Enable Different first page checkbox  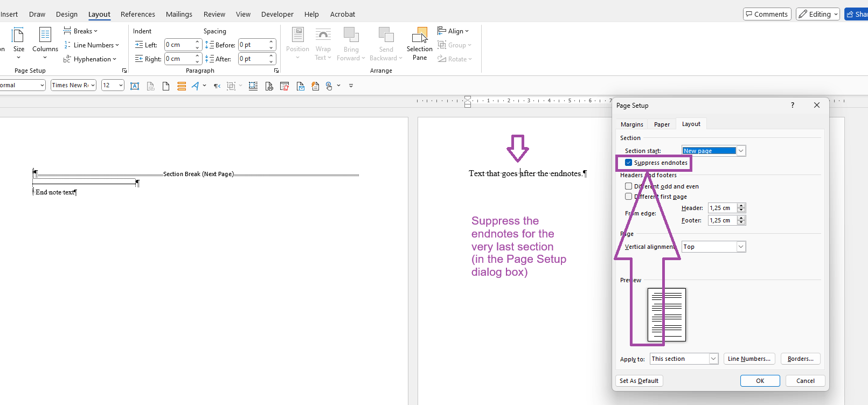628,197
